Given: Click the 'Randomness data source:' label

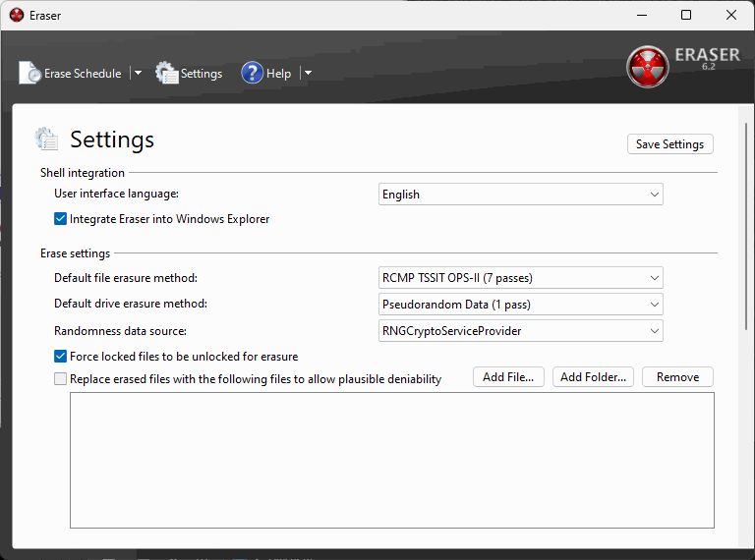Looking at the screenshot, I should click(120, 331).
